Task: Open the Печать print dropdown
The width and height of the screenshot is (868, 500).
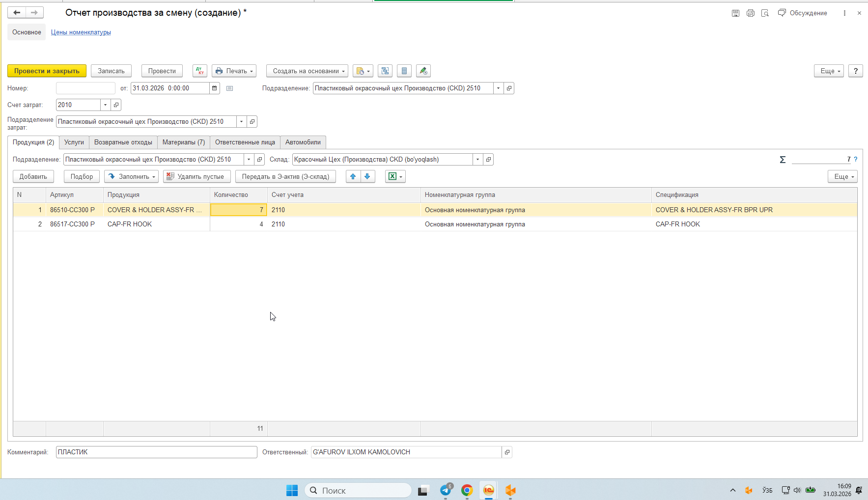Action: 234,71
